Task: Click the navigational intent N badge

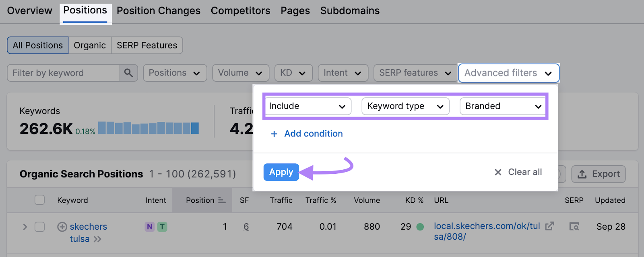Action: pos(150,227)
